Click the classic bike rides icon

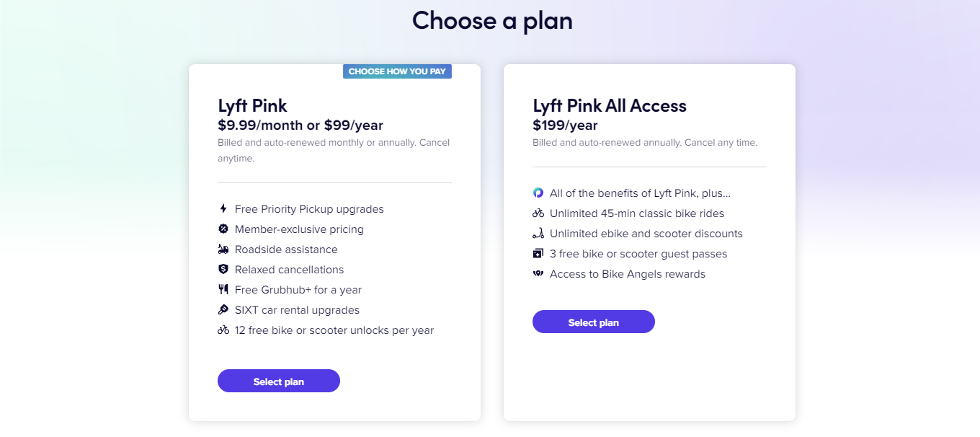click(538, 213)
